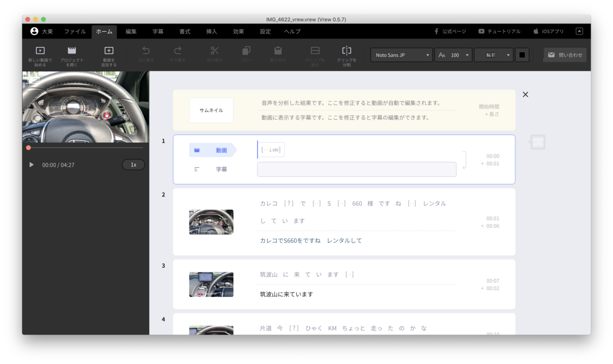Click the user profile icon 大東

point(34,31)
